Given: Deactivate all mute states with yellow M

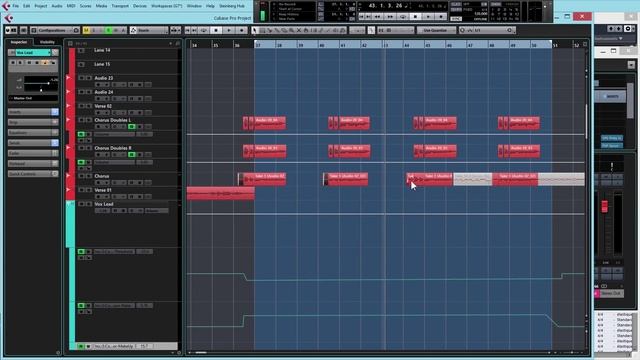Looking at the screenshot, I should tap(86, 30).
